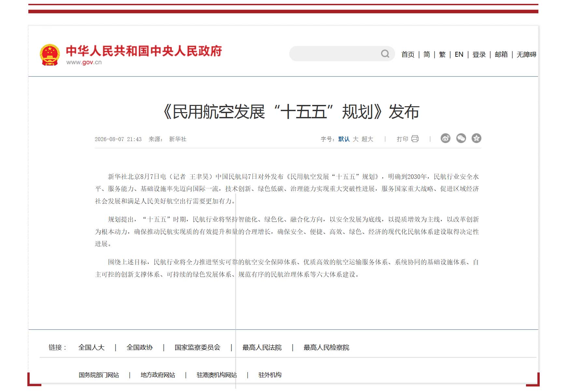
Task: Set font size to 大
Action: click(356, 139)
